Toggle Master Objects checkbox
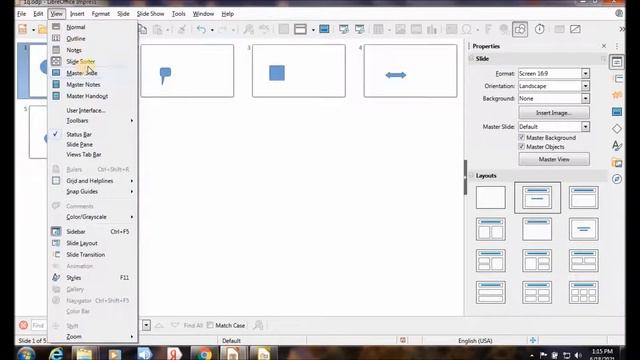 pos(522,147)
